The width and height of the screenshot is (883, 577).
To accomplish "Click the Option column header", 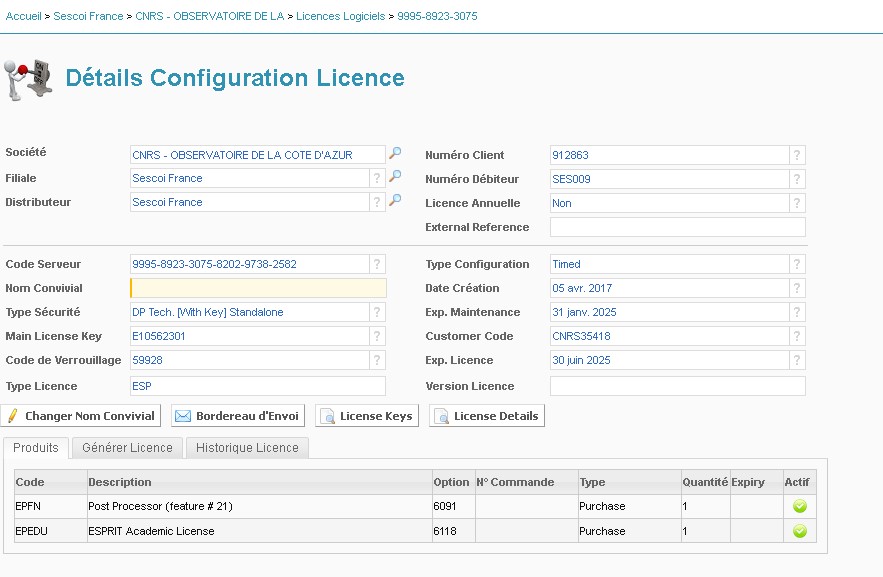I will point(454,482).
